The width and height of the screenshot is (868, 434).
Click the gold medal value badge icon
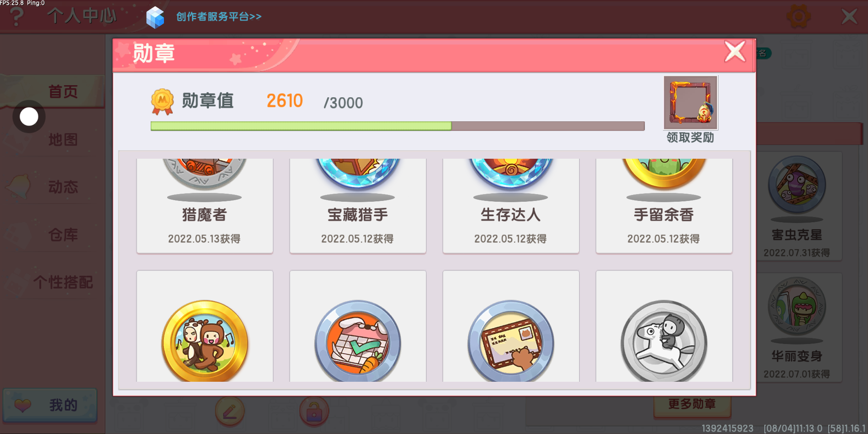162,101
